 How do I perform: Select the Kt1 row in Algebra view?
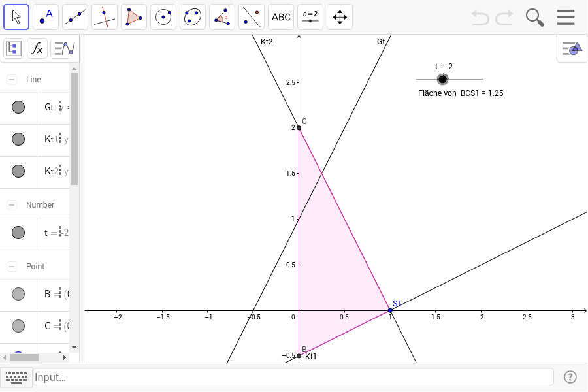point(35,140)
